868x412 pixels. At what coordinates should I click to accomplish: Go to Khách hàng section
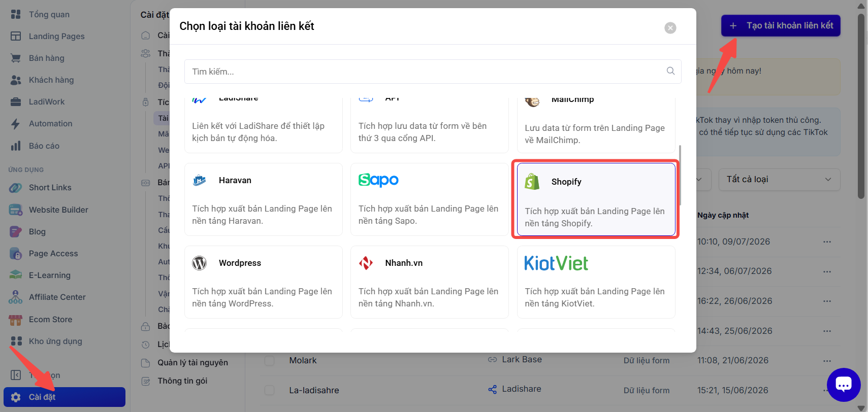[x=51, y=80]
